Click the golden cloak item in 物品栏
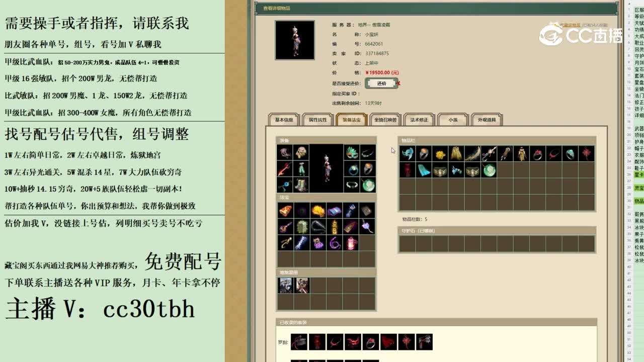Viewport: 644px width, 362px height. click(x=456, y=154)
